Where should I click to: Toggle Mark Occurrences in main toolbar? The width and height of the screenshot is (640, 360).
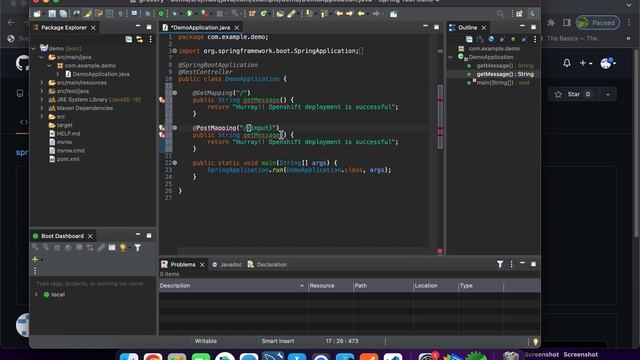tap(87, 14)
